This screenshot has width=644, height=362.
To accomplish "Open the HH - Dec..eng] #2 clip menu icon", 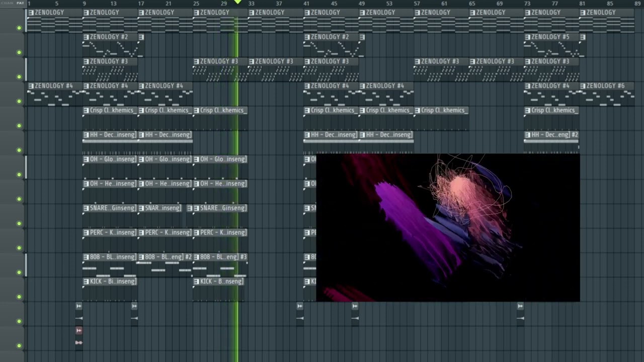I will point(527,135).
